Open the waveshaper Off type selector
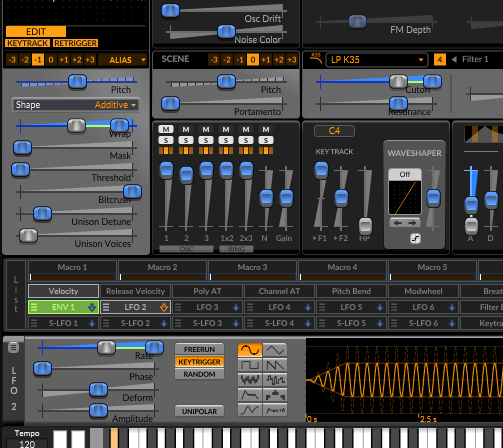The height and width of the screenshot is (448, 503). (405, 174)
